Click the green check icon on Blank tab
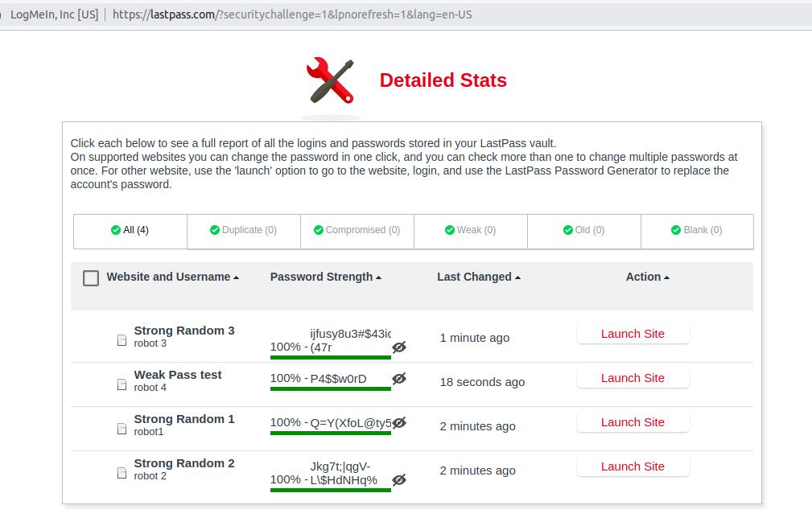812x526 pixels. pos(674,230)
